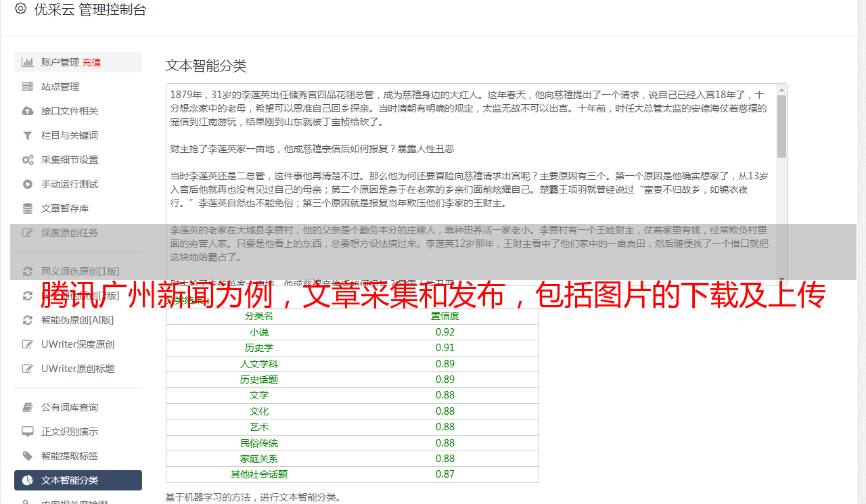
Task: Click the tag icon for 智能提取标签
Action: [28, 456]
